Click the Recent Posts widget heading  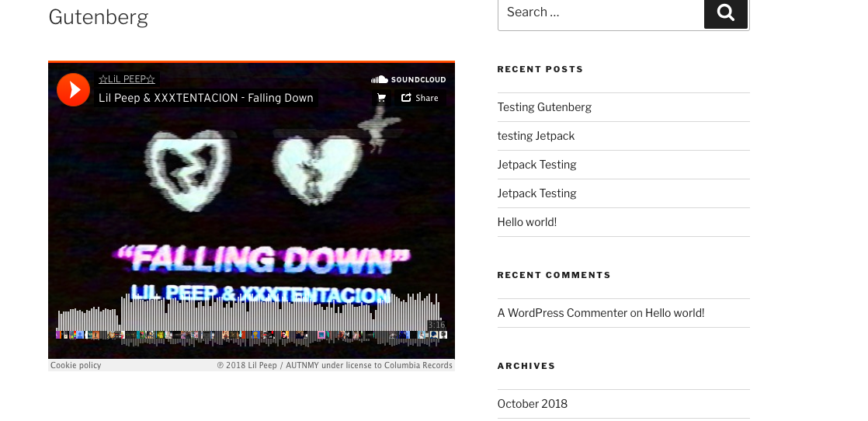tap(540, 69)
